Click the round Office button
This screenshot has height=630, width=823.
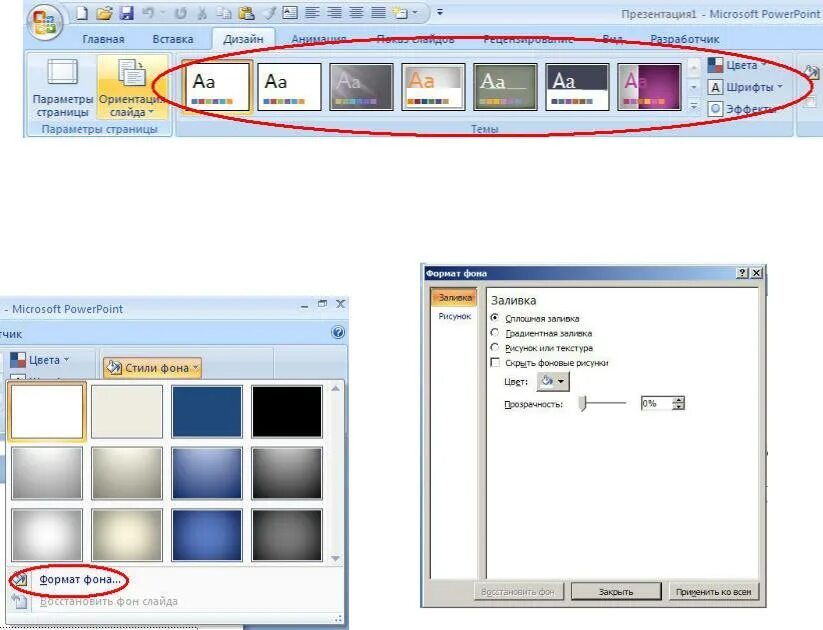(x=46, y=22)
